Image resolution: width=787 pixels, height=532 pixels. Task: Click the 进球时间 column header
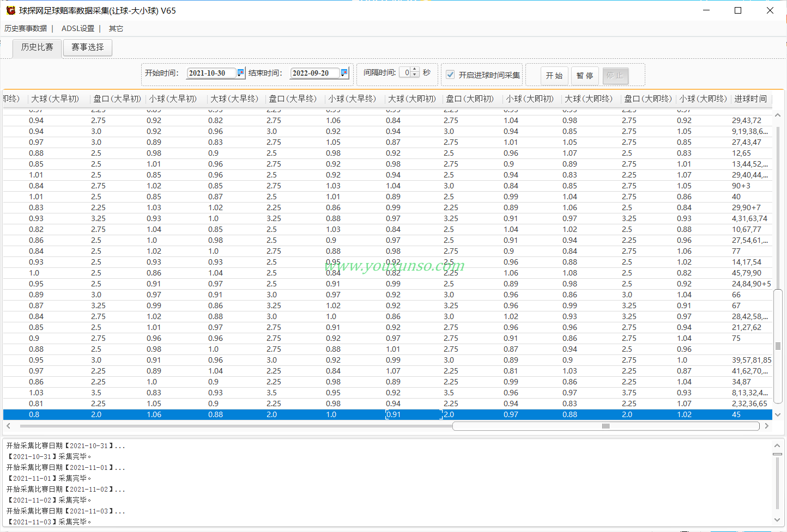(750, 99)
